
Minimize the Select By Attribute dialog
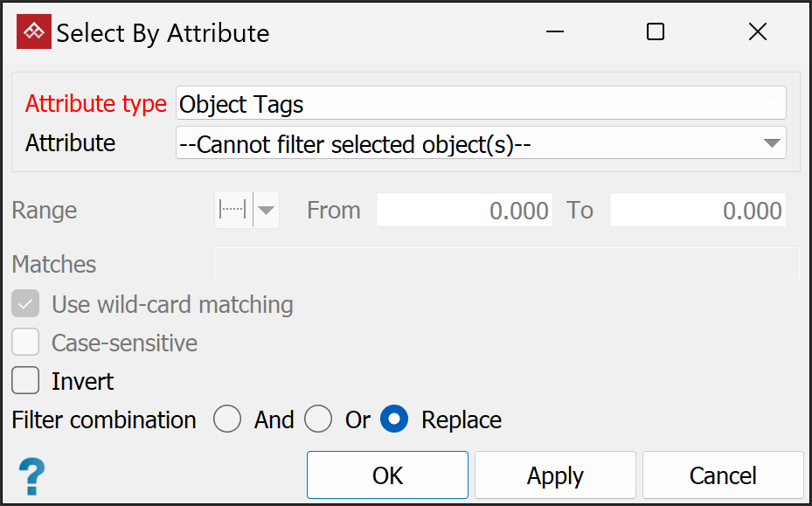click(x=554, y=32)
